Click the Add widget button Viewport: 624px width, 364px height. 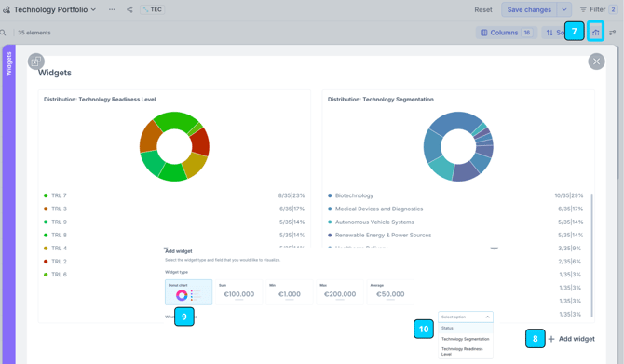[x=572, y=339]
